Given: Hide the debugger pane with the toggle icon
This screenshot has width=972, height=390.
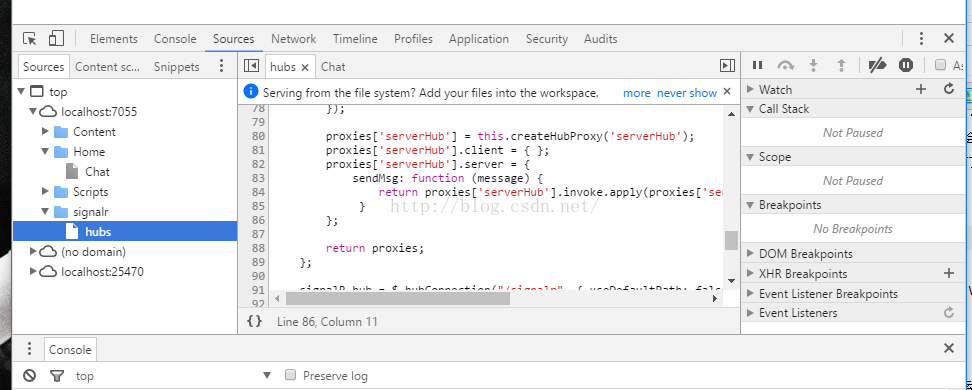Looking at the screenshot, I should [x=727, y=66].
